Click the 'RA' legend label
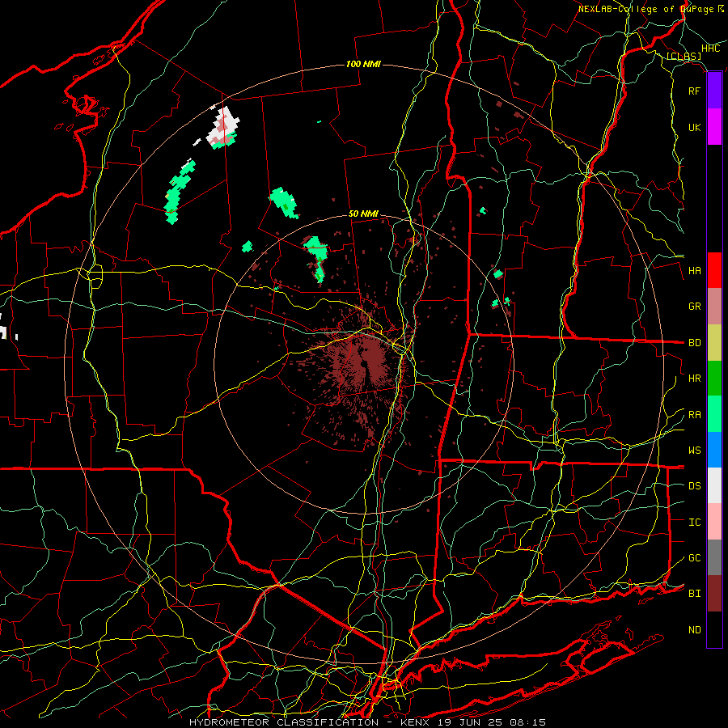The image size is (728, 728). tap(694, 415)
